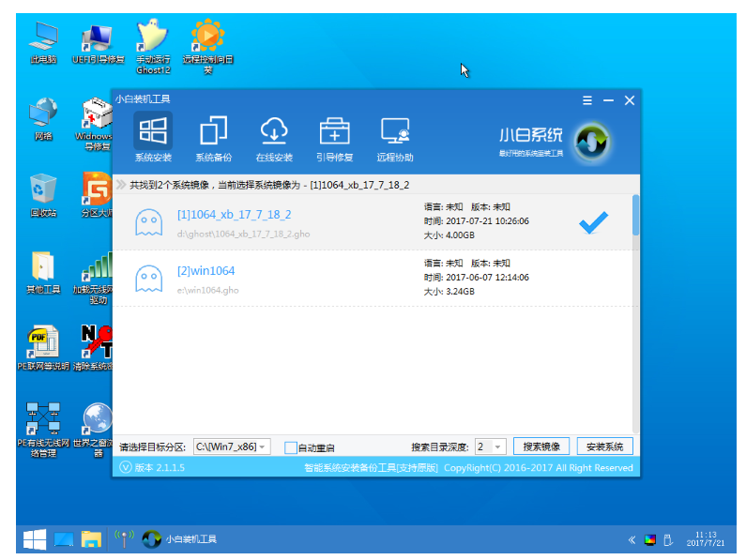
Task: Click the 大小: 3.24GB text
Action: (x=449, y=291)
